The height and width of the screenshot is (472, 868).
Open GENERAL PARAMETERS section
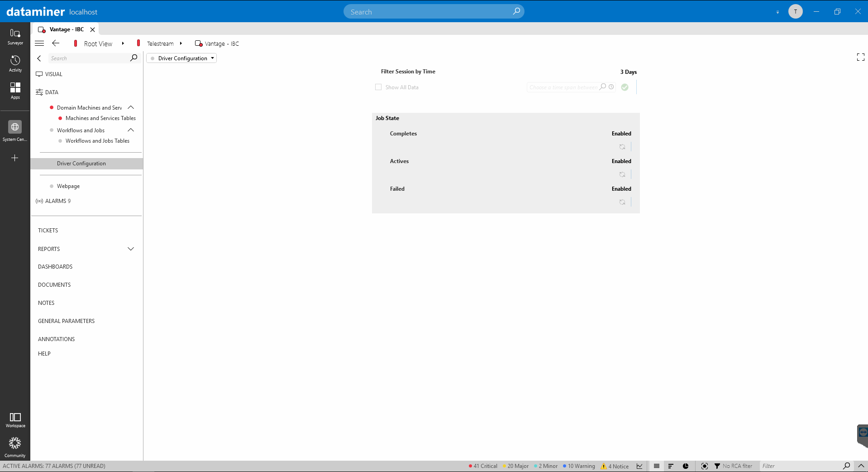66,321
